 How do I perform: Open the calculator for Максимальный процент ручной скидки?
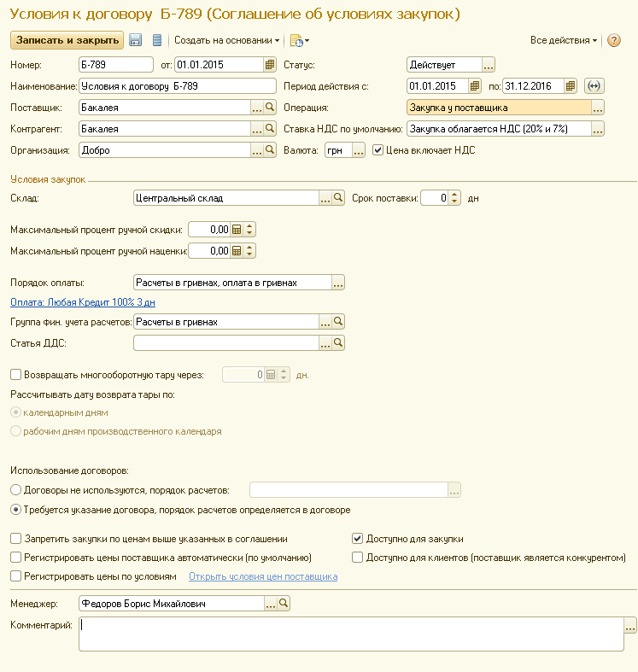tap(237, 229)
